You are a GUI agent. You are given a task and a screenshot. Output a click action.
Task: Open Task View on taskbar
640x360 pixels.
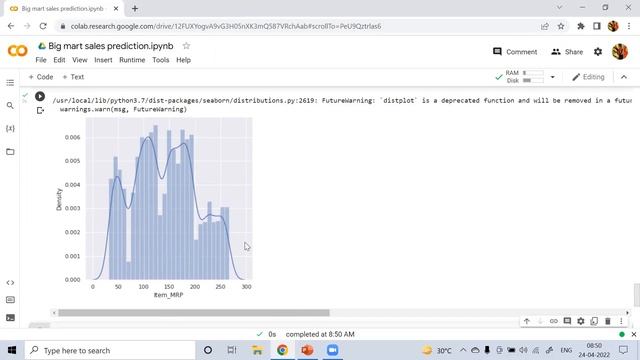click(x=231, y=350)
